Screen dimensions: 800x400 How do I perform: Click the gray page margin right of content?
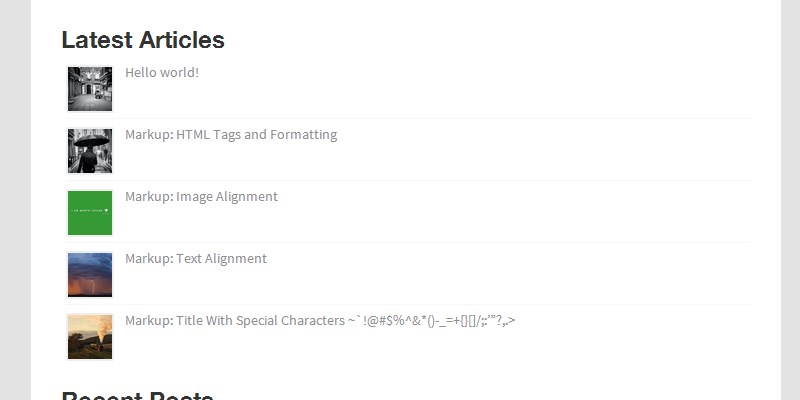click(x=790, y=200)
